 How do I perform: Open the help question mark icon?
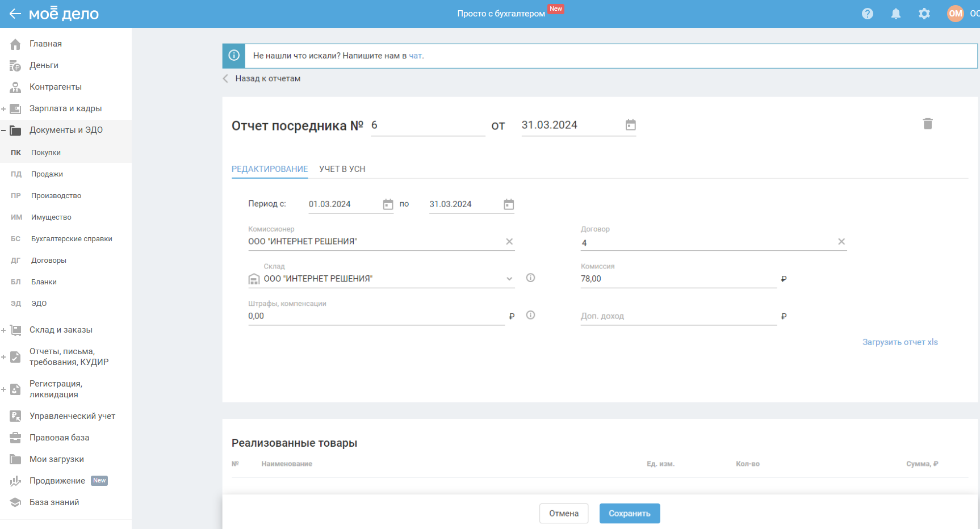(867, 14)
